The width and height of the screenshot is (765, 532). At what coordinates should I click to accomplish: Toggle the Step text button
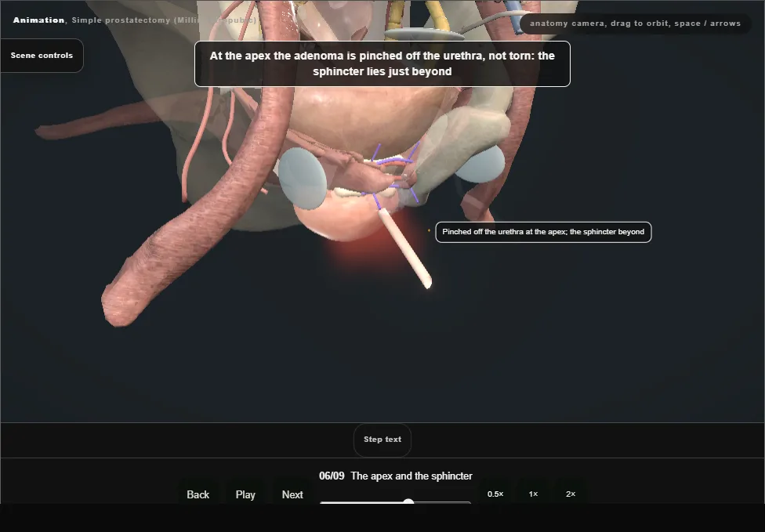coord(382,440)
